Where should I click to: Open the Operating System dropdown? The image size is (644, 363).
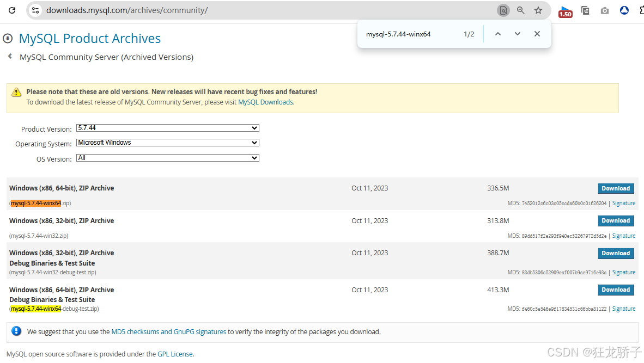(x=168, y=143)
